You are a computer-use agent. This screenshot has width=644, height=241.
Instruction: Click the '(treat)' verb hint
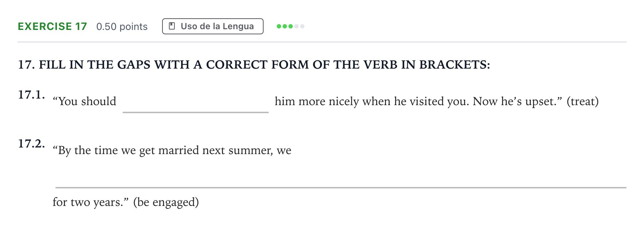coord(583,102)
